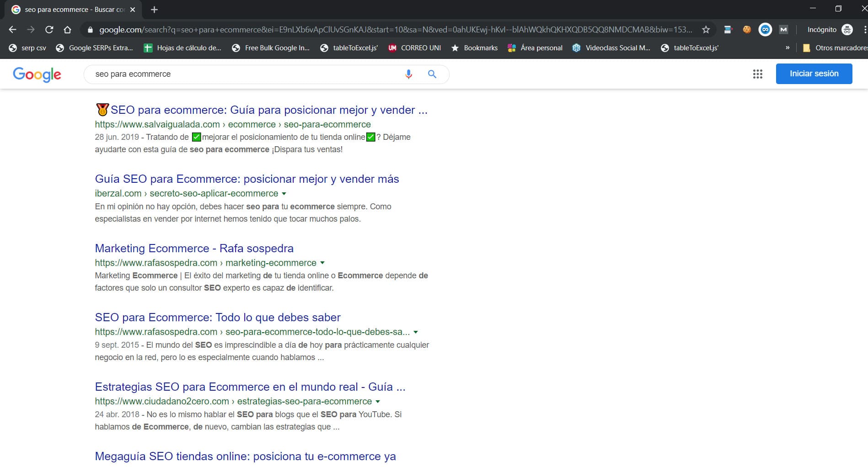Open the first 'tableToExcel.js' bookmark
Screen dimensions: 868x467
pyautogui.click(x=349, y=48)
